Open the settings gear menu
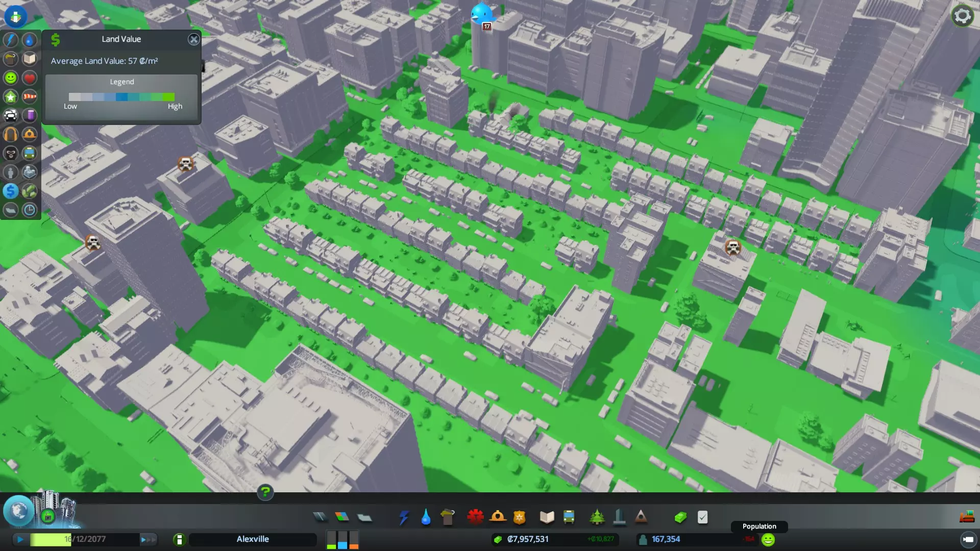 [962, 16]
